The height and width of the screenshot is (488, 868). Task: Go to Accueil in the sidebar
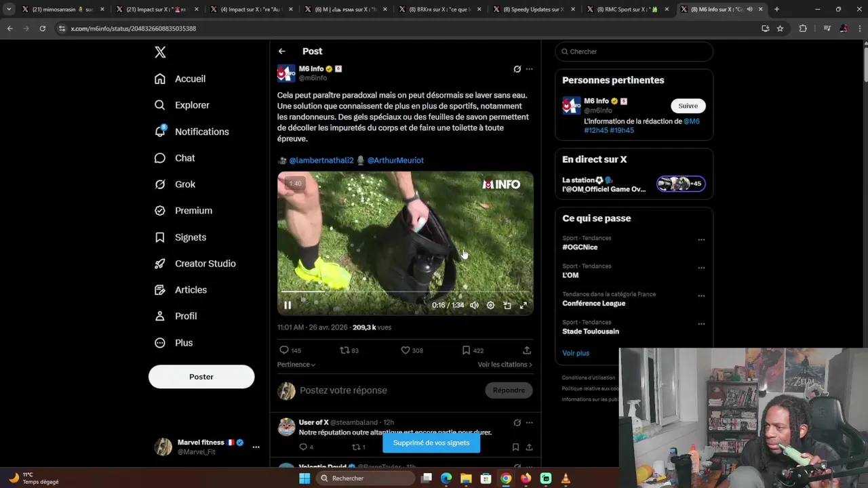[180, 79]
